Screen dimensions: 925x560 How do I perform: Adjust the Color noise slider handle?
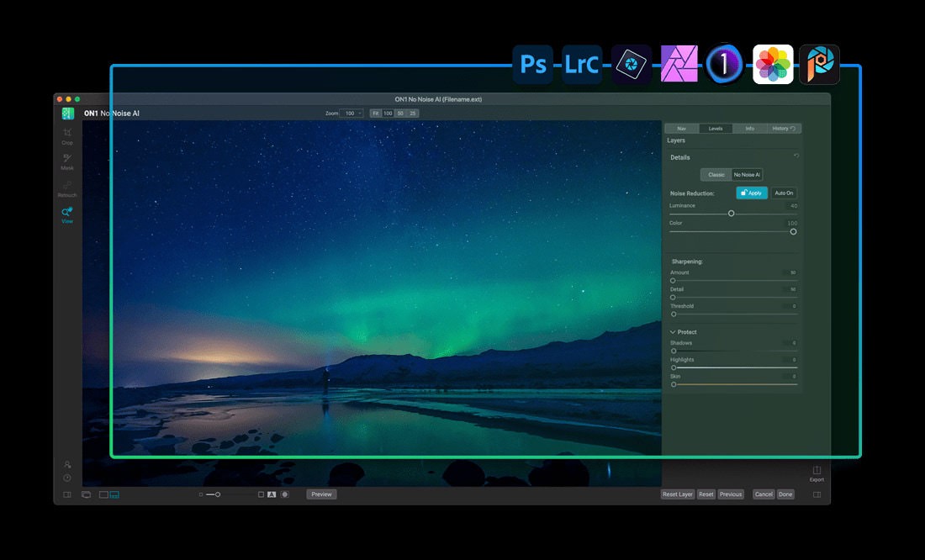coord(794,232)
